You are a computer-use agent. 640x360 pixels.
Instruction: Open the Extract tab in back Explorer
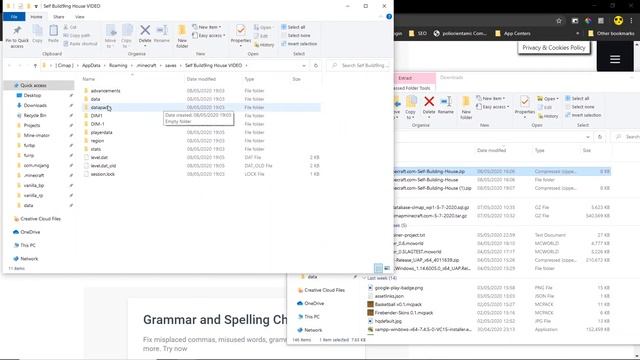pos(405,78)
